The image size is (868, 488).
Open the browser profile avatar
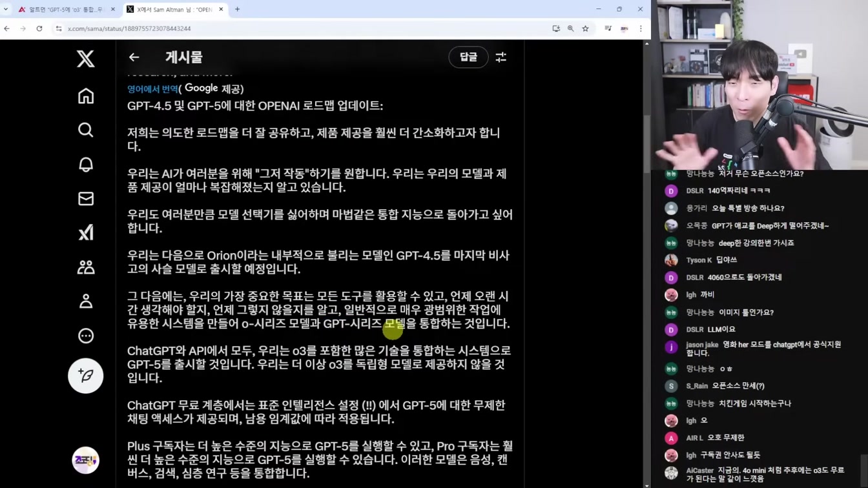tap(625, 28)
